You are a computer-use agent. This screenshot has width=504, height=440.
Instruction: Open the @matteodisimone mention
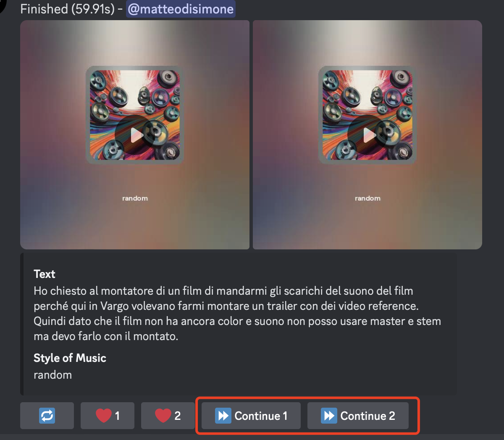coord(181,9)
